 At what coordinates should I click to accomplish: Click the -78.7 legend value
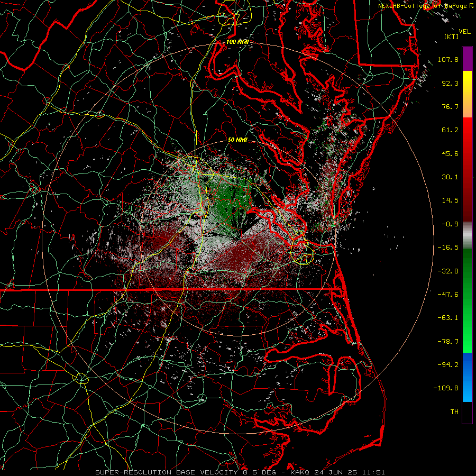(448, 342)
